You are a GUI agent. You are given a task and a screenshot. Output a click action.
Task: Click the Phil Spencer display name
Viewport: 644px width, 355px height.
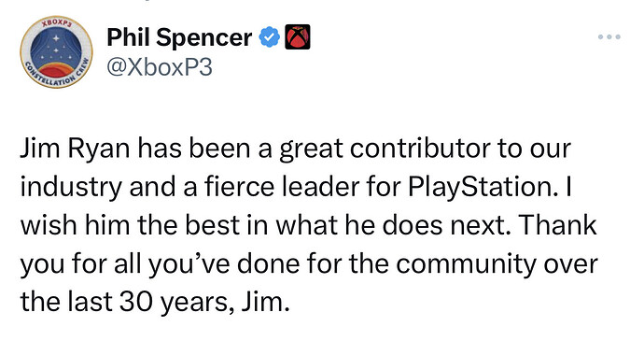[x=179, y=37]
